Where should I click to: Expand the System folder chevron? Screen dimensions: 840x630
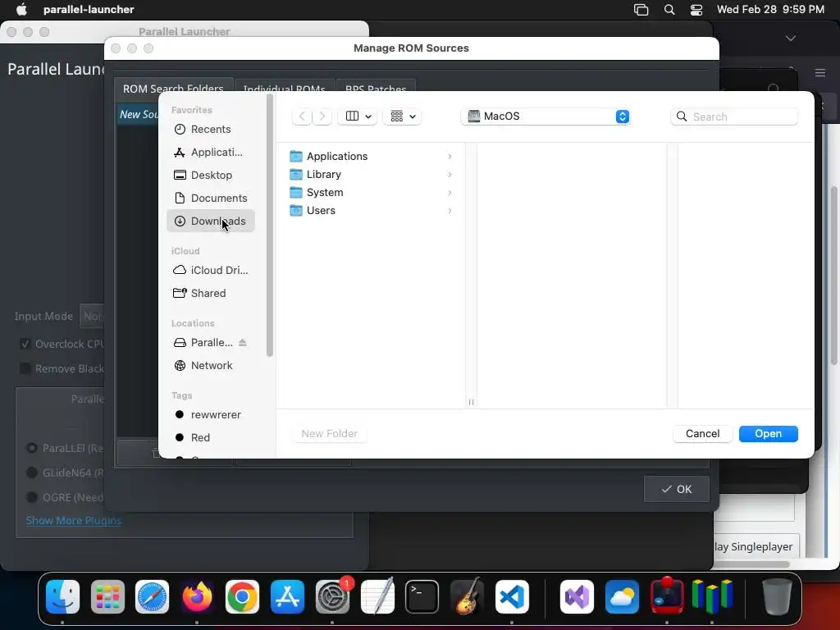[450, 193]
